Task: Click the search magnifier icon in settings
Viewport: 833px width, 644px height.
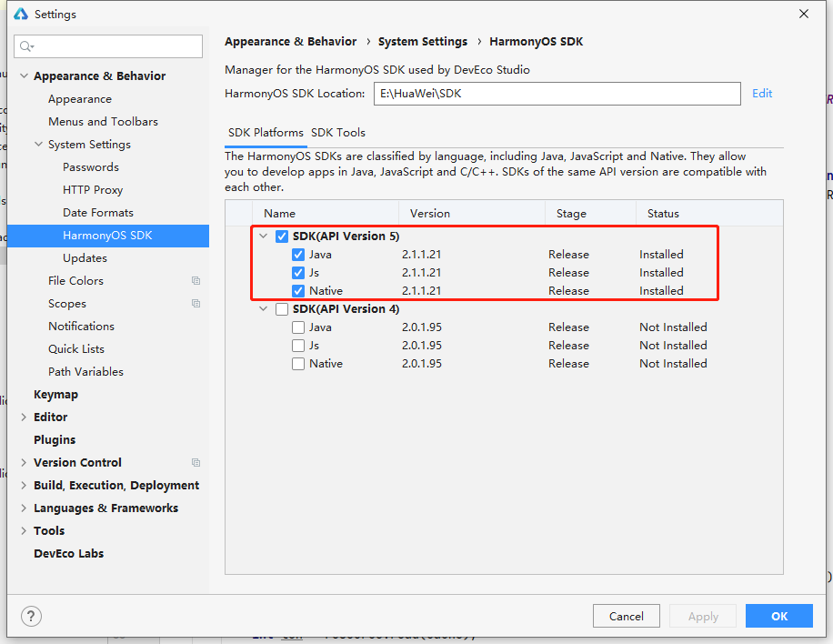Action: (x=25, y=46)
